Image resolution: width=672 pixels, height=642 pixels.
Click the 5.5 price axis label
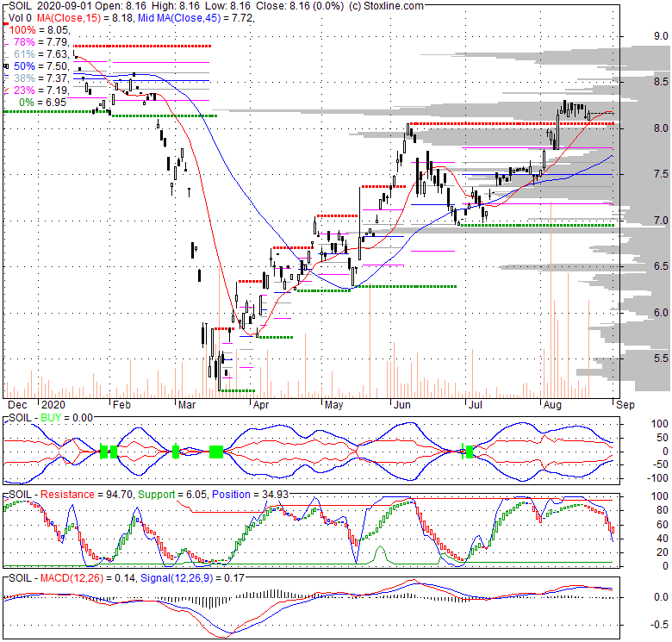[661, 358]
